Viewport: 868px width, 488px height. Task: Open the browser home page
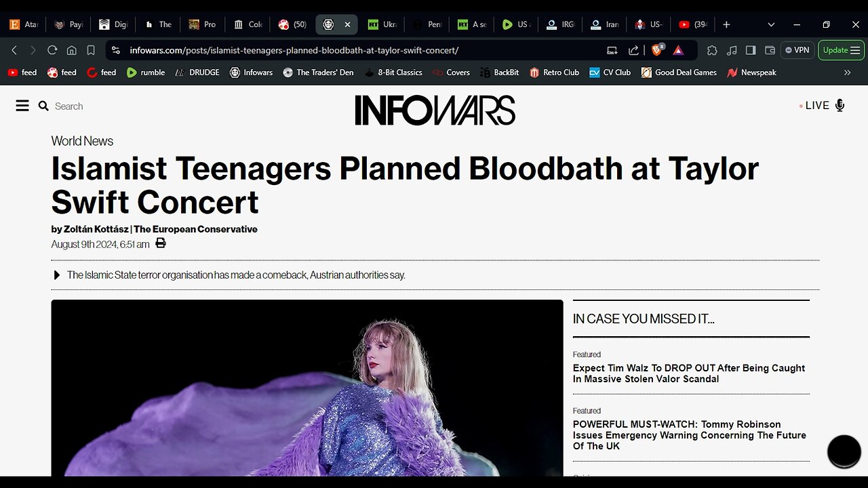pyautogui.click(x=71, y=50)
